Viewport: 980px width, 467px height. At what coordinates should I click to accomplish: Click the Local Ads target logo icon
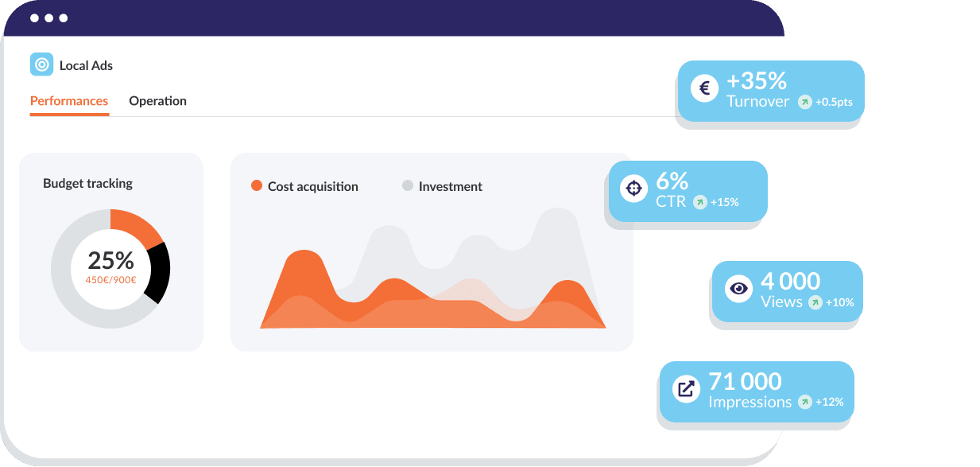(41, 64)
